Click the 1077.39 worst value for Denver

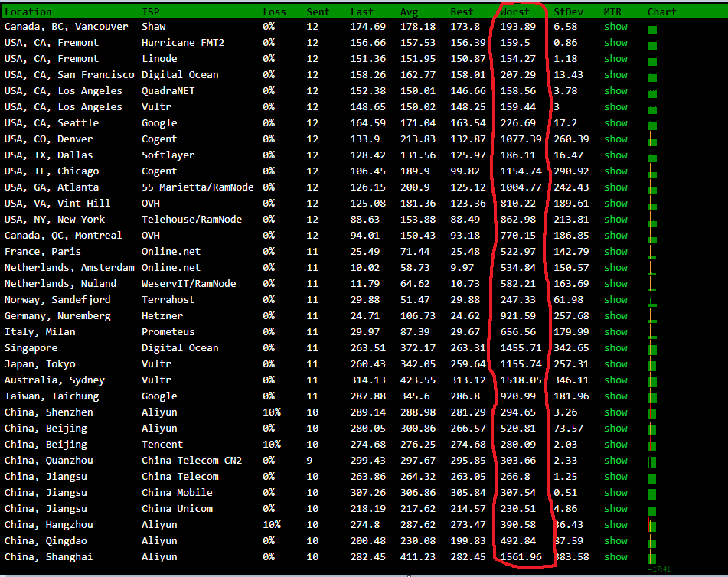point(521,139)
